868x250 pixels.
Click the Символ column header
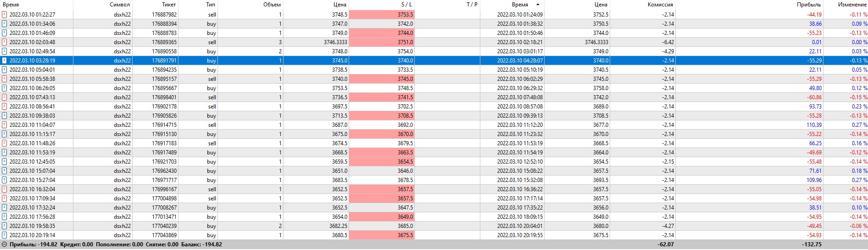pyautogui.click(x=120, y=5)
